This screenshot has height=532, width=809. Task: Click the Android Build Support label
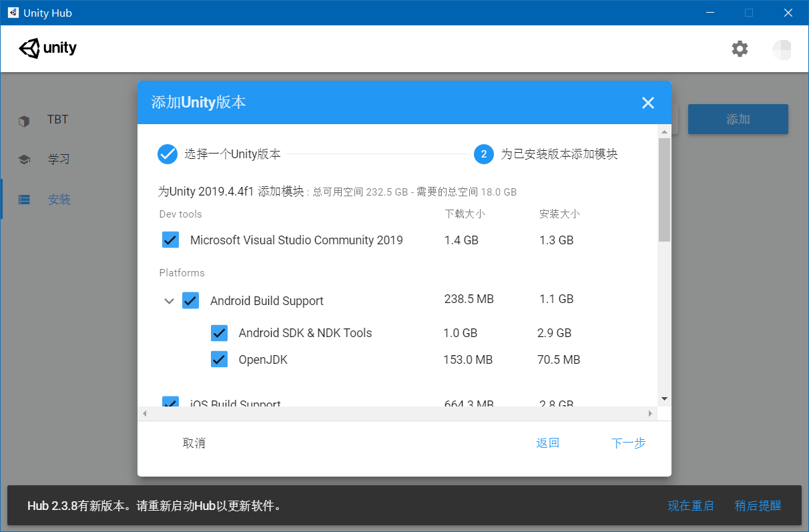pyautogui.click(x=267, y=301)
